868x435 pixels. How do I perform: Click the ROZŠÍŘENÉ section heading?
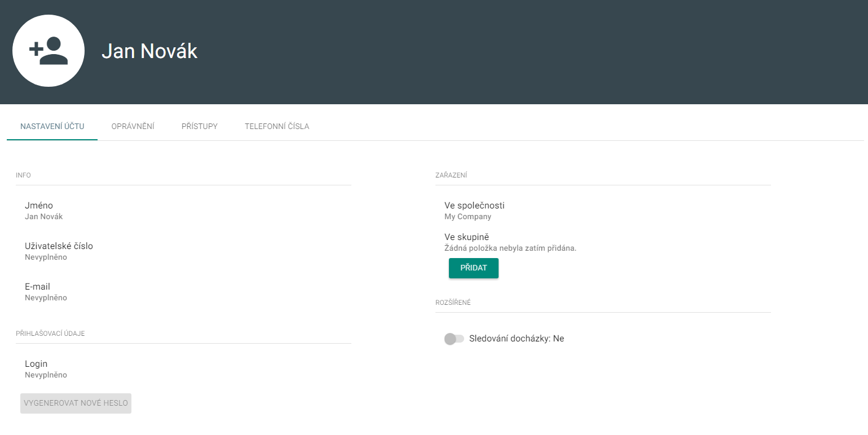click(x=453, y=303)
